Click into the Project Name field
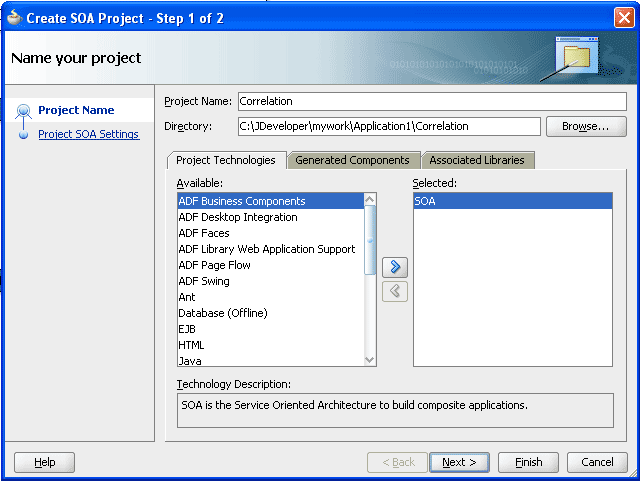 click(x=432, y=101)
